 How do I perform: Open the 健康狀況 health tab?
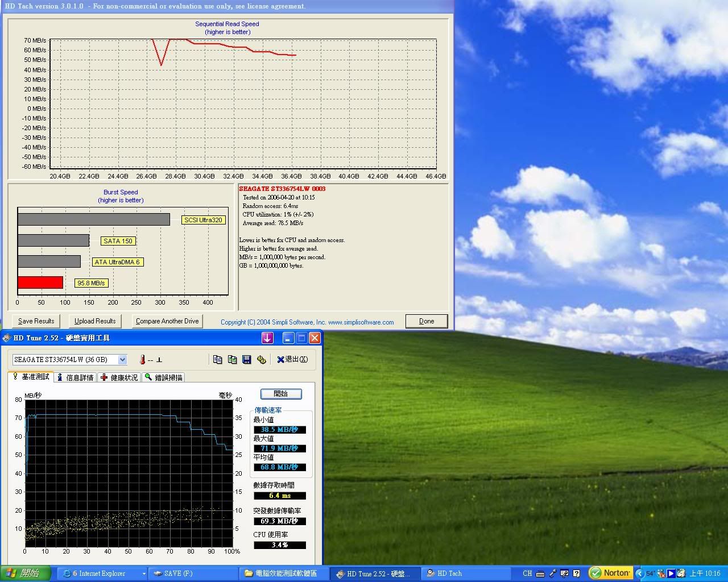(119, 377)
